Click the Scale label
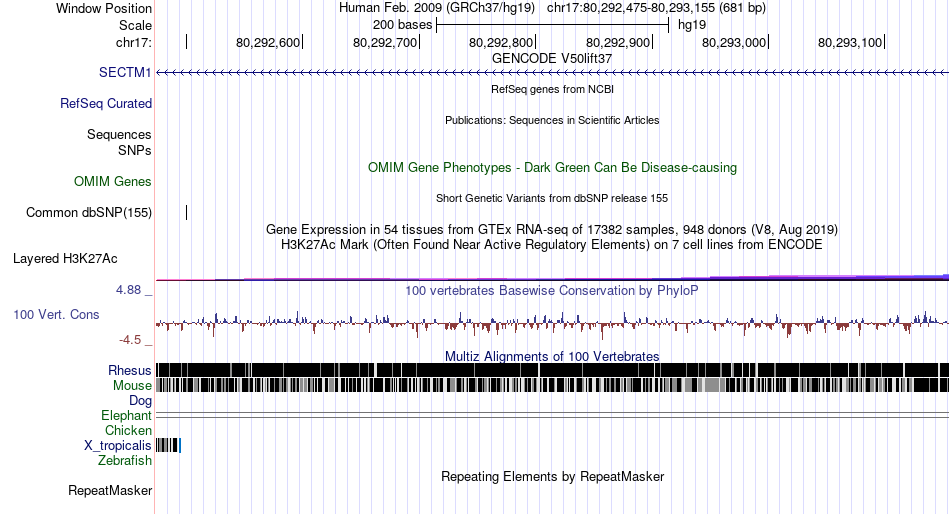This screenshot has width=950, height=514. click(x=135, y=25)
